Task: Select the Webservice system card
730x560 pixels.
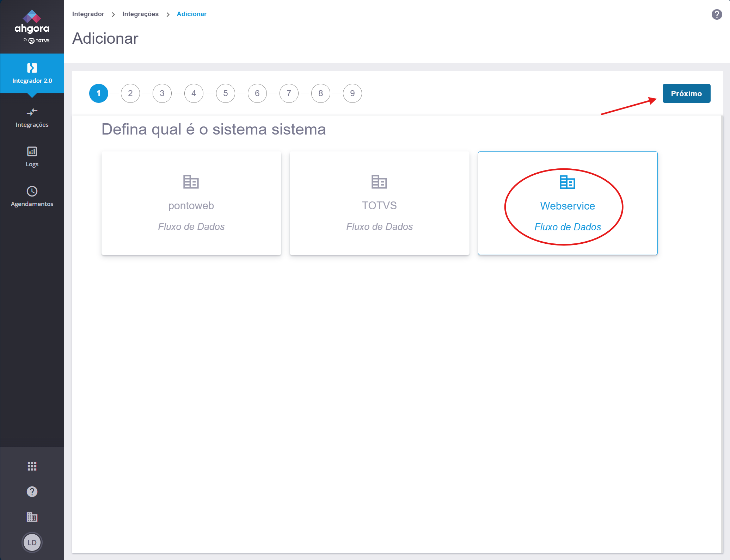Action: click(x=568, y=203)
